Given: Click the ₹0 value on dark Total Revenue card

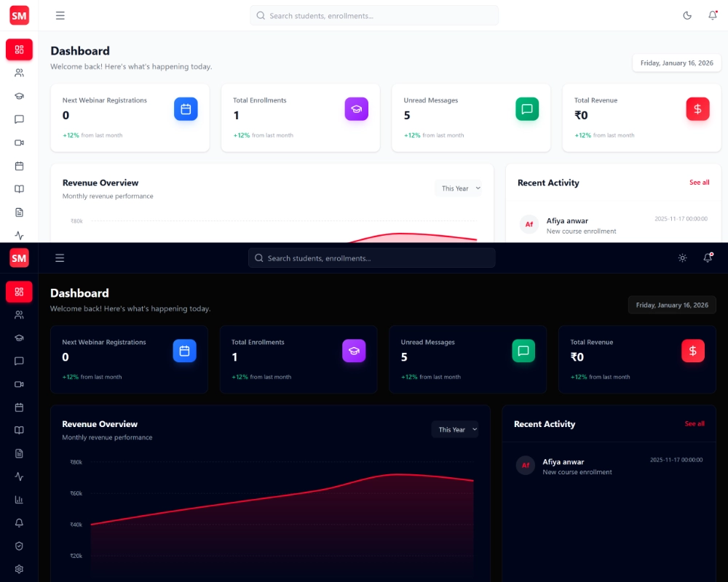Looking at the screenshot, I should pyautogui.click(x=577, y=357).
